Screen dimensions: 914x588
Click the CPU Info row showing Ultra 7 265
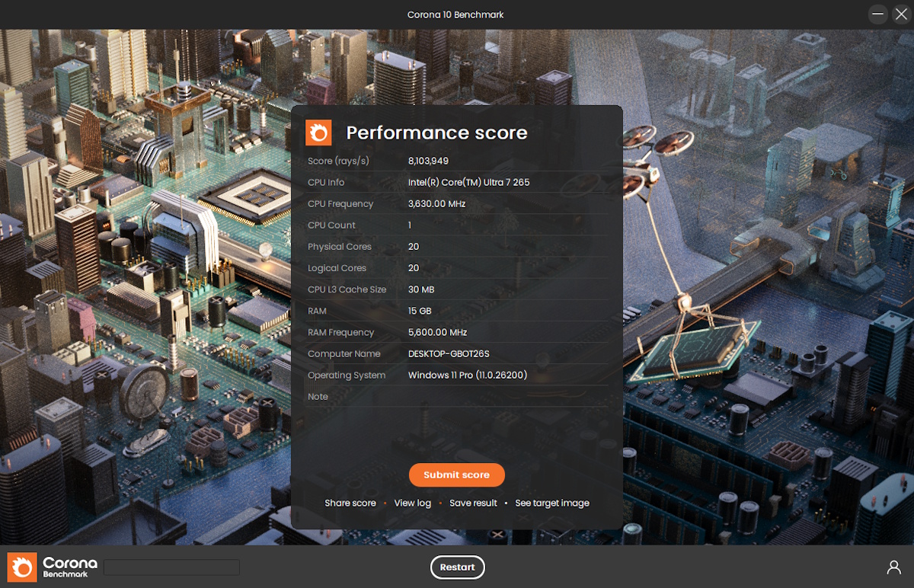pos(468,182)
